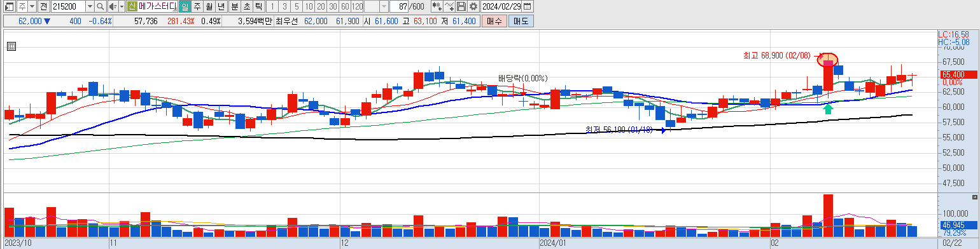
Task: Click the date field showing 2024/02/29
Action: pyautogui.click(x=501, y=6)
